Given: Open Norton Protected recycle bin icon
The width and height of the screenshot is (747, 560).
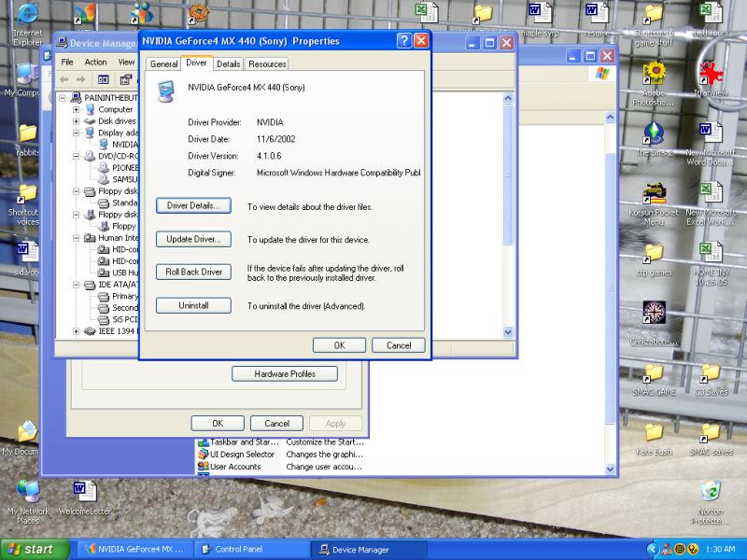Looking at the screenshot, I should coord(711,502).
